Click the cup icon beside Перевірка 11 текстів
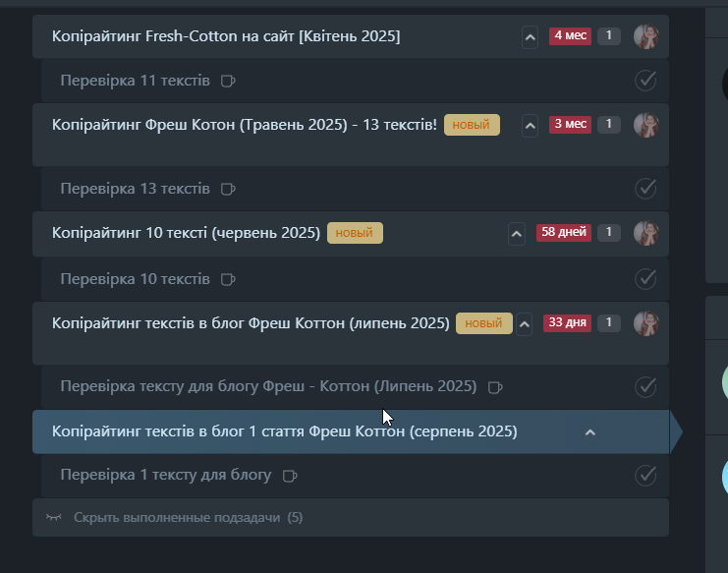Viewport: 728px width, 573px height. [228, 82]
